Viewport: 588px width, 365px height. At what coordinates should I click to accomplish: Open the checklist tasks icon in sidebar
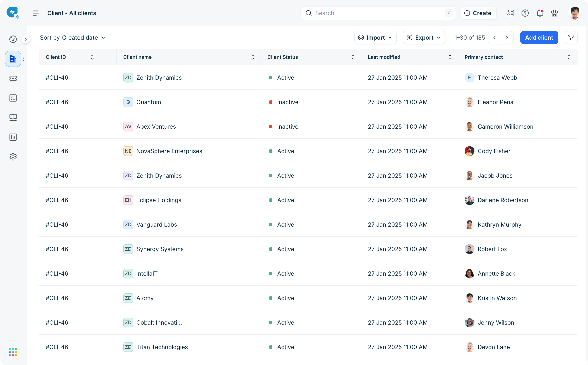tap(13, 98)
